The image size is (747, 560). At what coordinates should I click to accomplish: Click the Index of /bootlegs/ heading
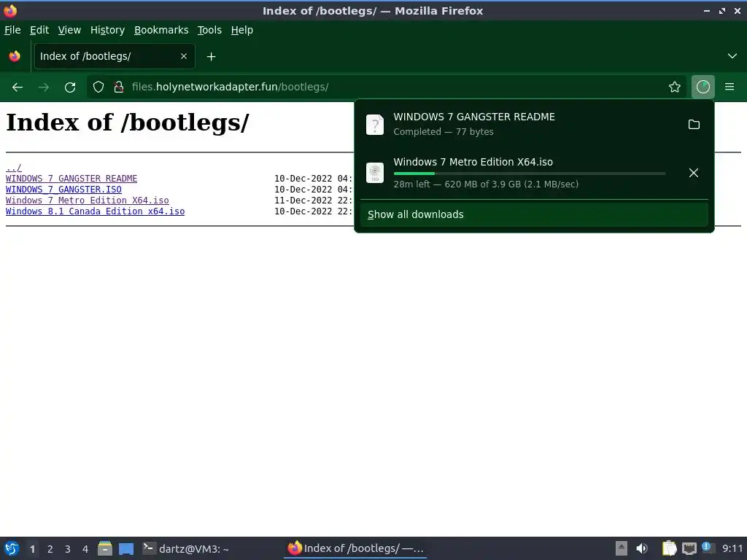pyautogui.click(x=127, y=122)
